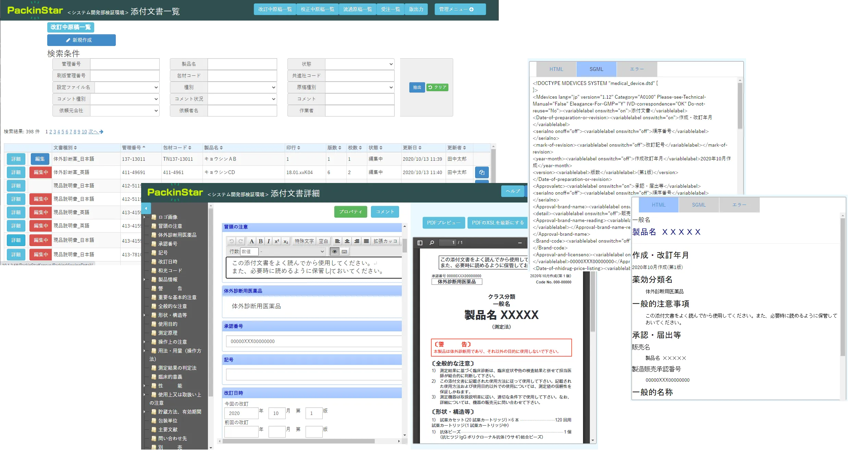Apply bold formatting in the editor toolbar

coord(261,241)
